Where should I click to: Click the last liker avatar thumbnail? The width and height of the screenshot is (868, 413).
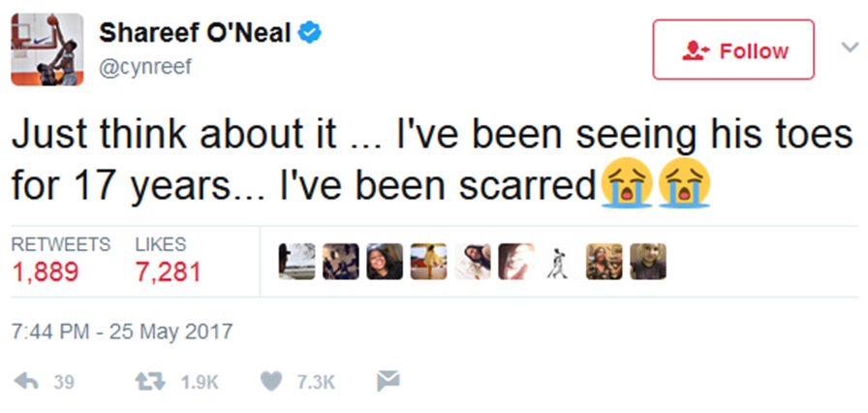point(648,262)
